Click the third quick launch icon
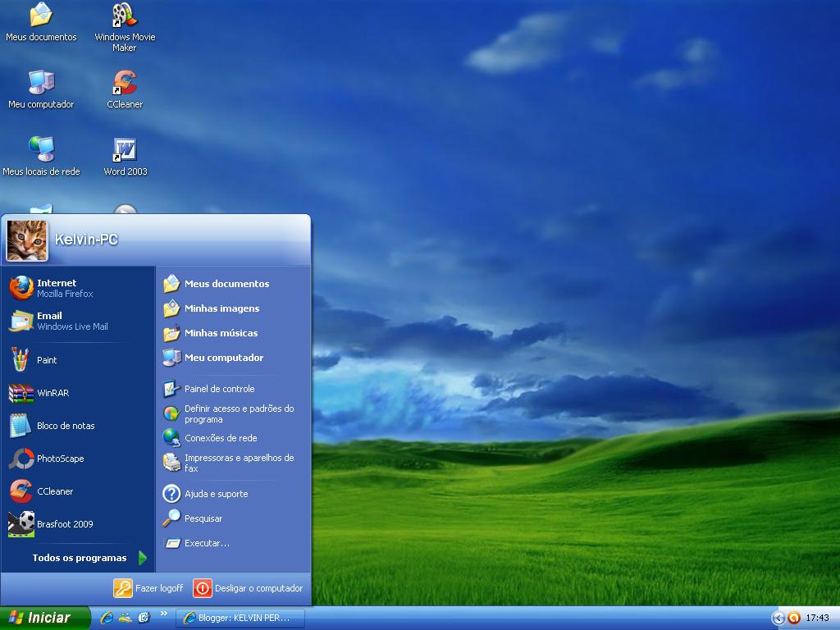This screenshot has width=840, height=630. [144, 618]
